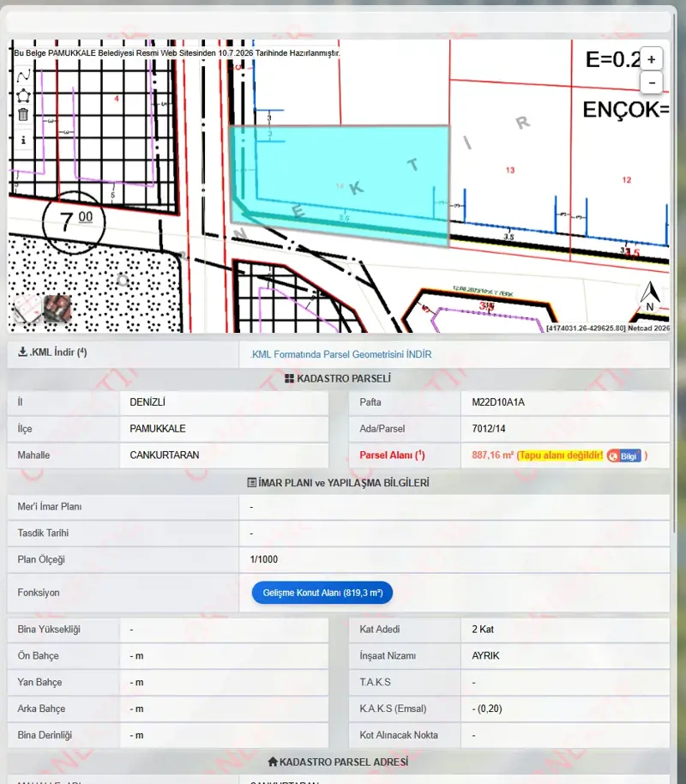The image size is (686, 784).
Task: Select the DENİZLİ province value
Action: (x=147, y=402)
